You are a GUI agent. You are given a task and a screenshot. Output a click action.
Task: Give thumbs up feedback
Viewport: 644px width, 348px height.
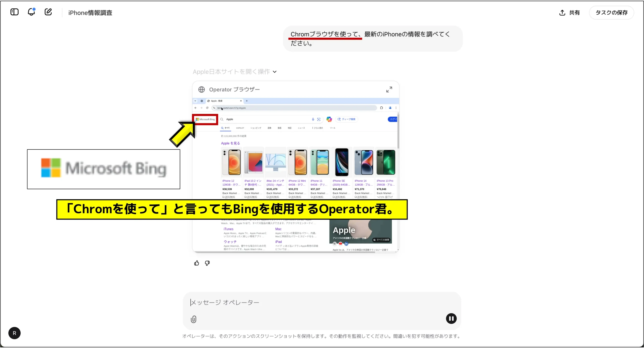click(x=196, y=263)
